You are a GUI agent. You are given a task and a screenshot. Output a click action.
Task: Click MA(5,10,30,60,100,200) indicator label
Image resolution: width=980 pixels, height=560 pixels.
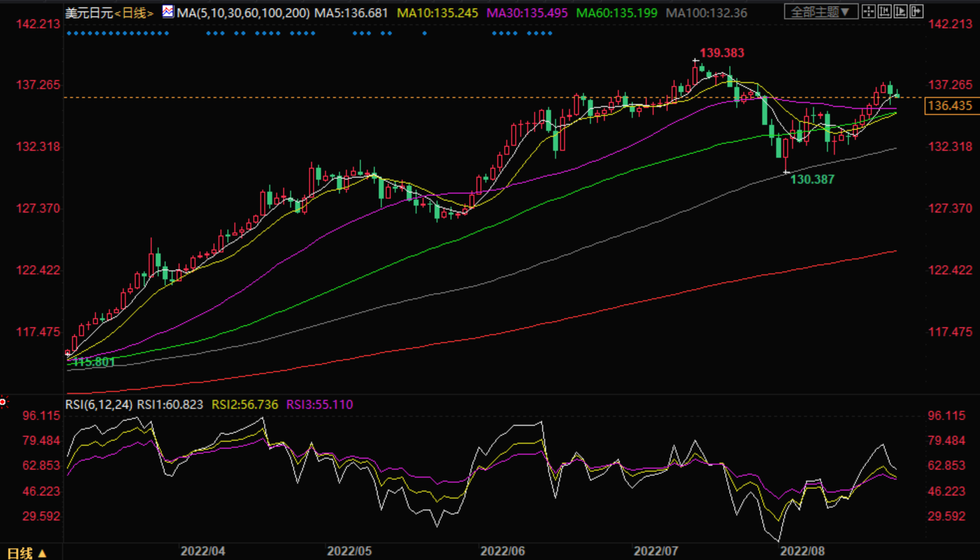243,13
